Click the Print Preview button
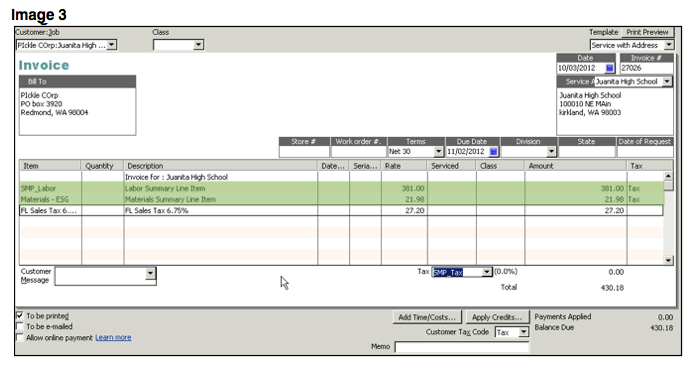Viewport: 692px width, 374px height. coord(647,32)
